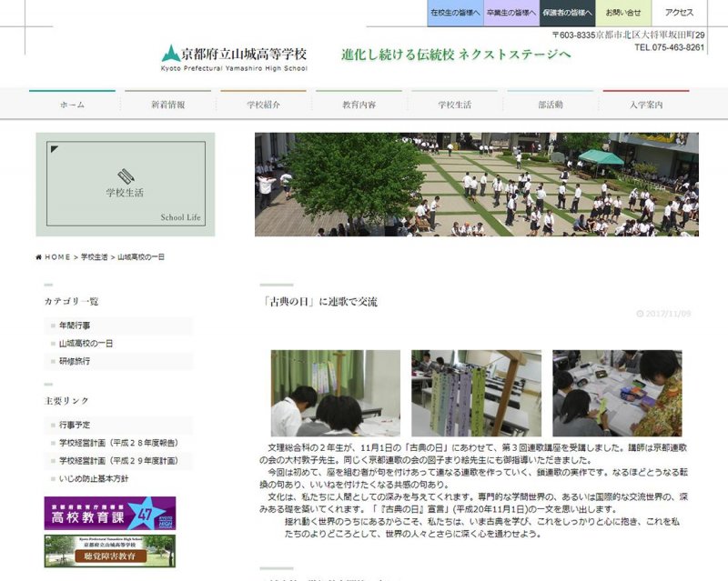
Task: Open the アクセス page link
Action: (678, 13)
